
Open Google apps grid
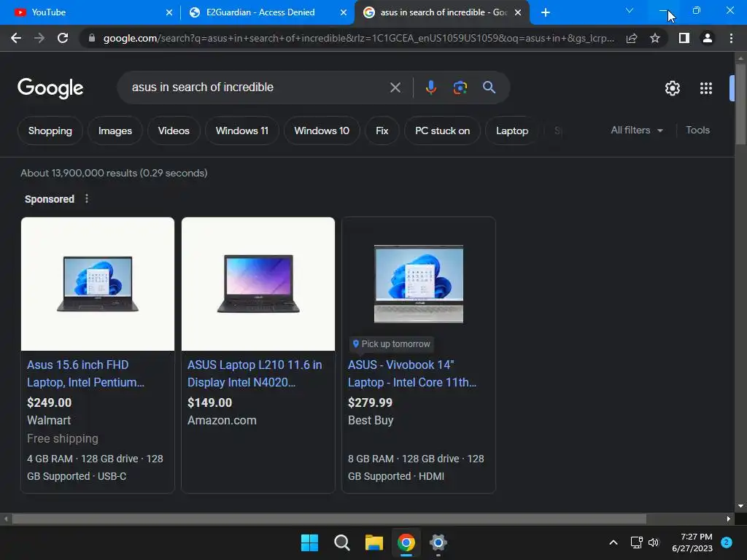click(706, 88)
